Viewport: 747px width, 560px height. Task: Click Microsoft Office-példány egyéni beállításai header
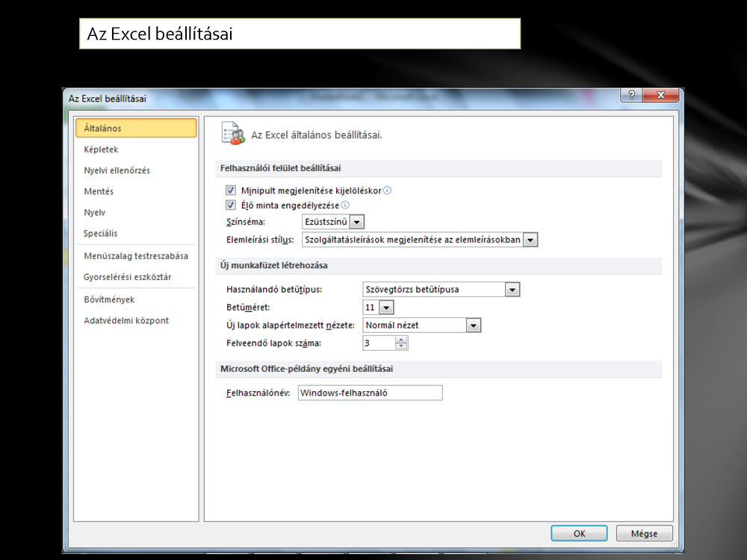[x=438, y=369]
